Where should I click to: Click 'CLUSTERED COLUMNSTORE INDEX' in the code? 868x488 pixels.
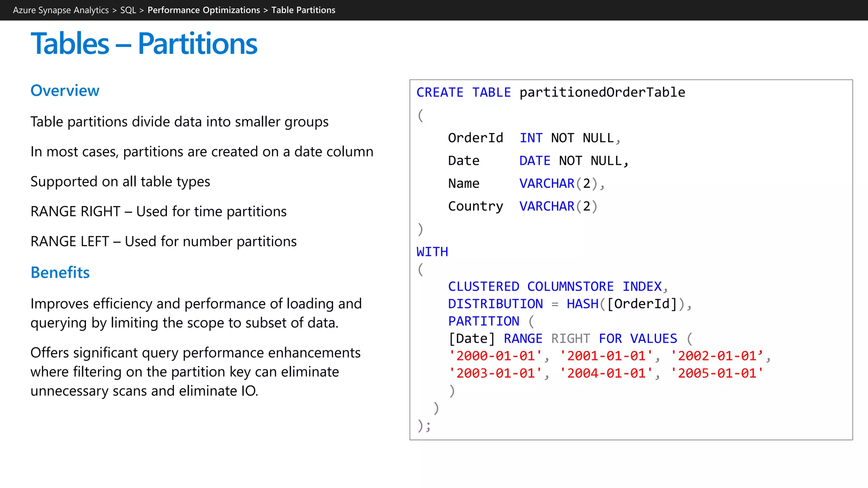(x=555, y=287)
